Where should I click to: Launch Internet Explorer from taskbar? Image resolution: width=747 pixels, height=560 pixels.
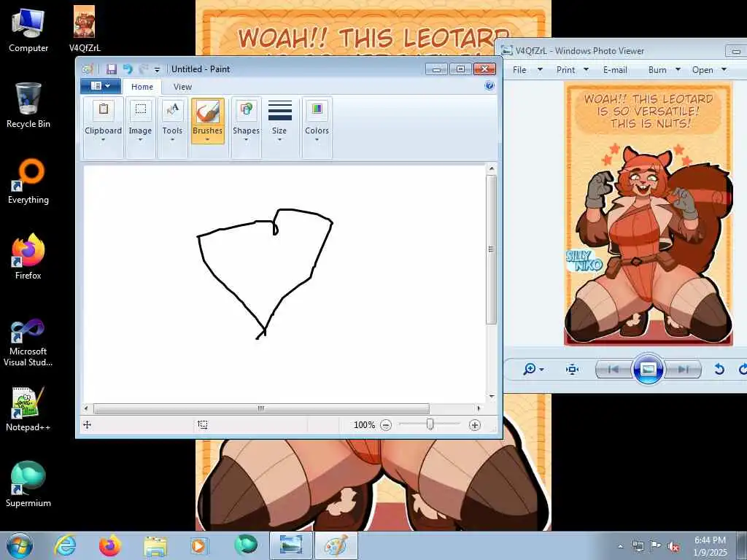click(65, 545)
